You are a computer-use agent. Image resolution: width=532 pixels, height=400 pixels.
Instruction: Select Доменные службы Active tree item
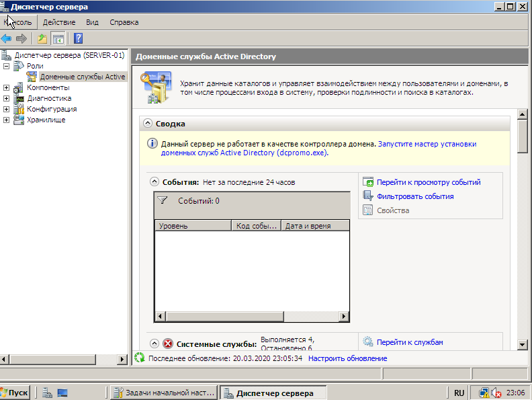[83, 77]
